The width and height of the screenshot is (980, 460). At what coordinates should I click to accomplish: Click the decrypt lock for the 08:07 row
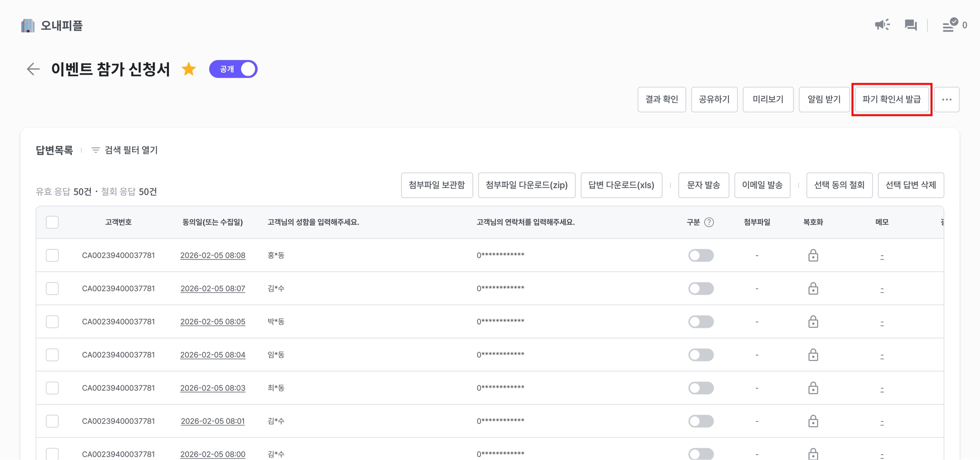click(x=813, y=288)
